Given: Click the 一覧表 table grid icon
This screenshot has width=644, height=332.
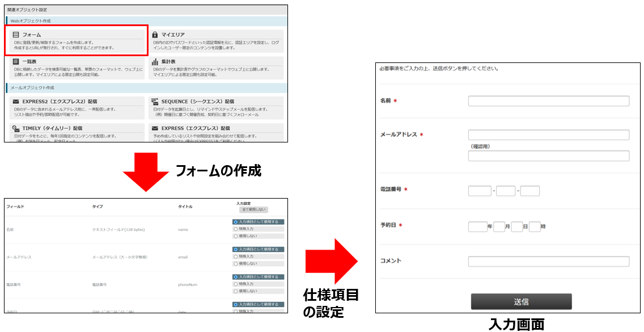Looking at the screenshot, I should tap(16, 61).
